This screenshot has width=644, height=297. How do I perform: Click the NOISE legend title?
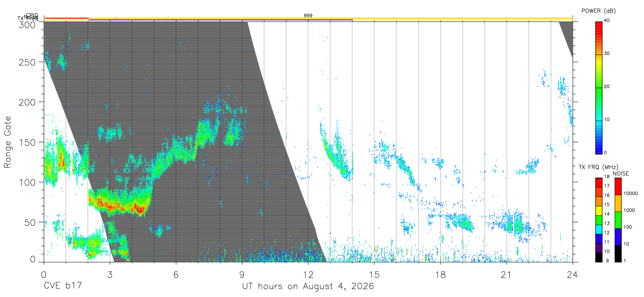click(621, 173)
